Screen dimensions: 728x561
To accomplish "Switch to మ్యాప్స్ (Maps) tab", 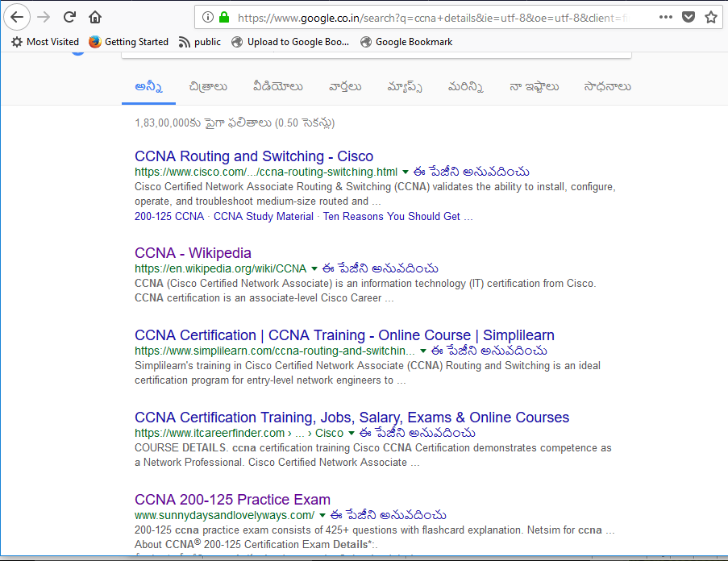I will coord(405,87).
